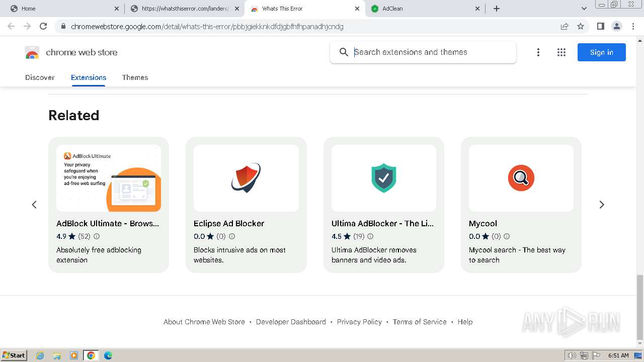Click info icon next to AdBlock Ultimate rating
The height and width of the screenshot is (362, 644).
[97, 236]
